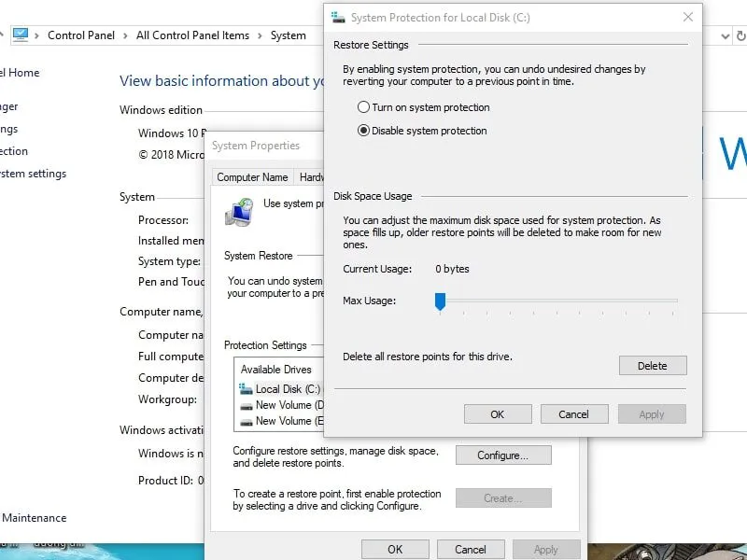This screenshot has width=747, height=560.
Task: Click the computer icon in the address bar
Action: [21, 35]
